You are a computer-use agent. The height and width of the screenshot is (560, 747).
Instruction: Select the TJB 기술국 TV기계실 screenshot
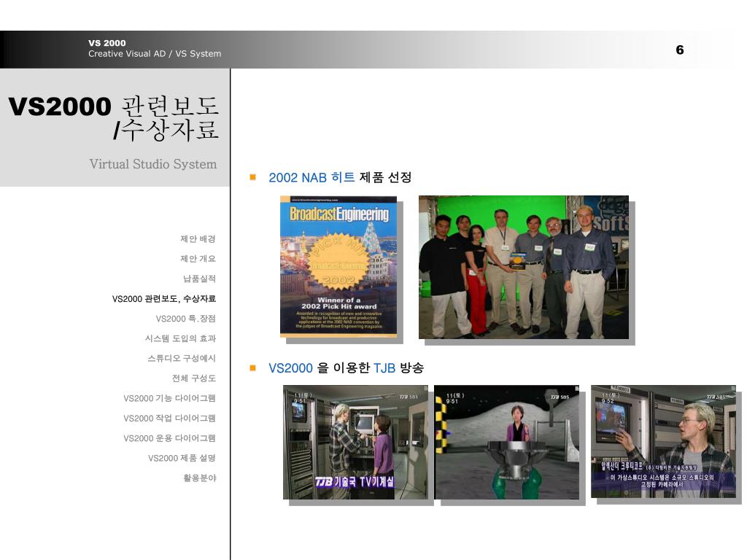[355, 443]
